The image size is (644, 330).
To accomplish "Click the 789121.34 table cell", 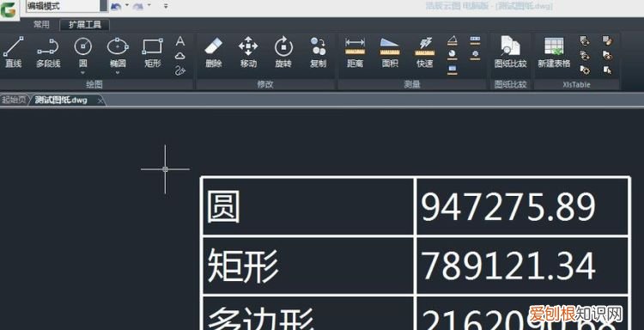I will (522, 266).
